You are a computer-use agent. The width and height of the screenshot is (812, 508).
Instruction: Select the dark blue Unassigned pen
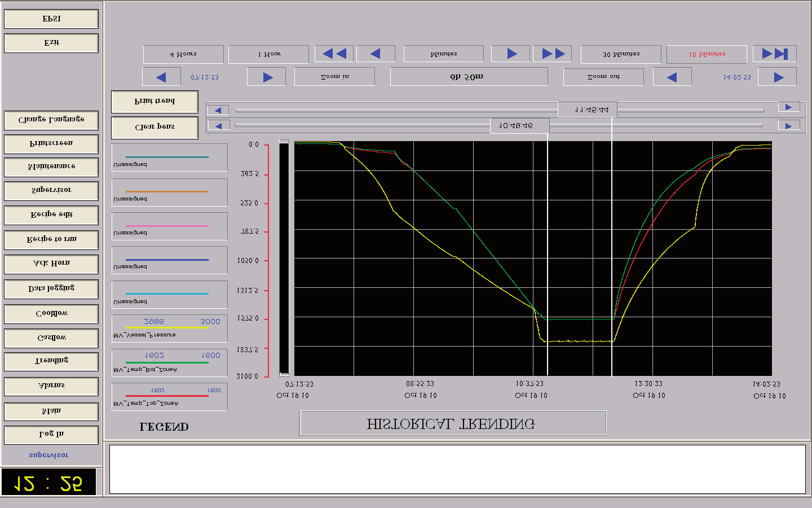pyautogui.click(x=169, y=260)
